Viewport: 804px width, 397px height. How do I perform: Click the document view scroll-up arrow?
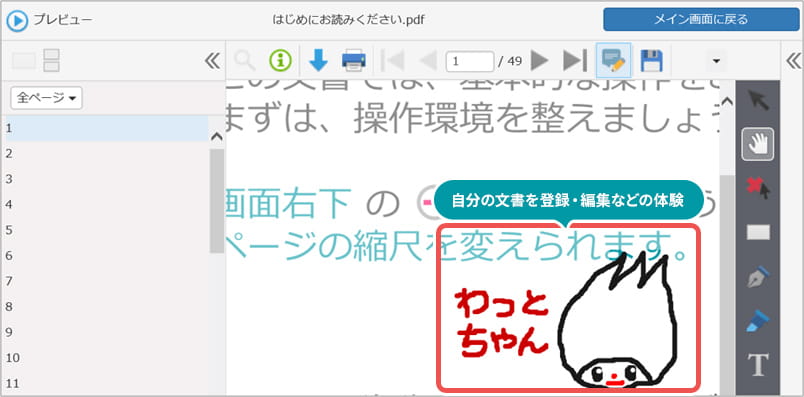coord(727,101)
